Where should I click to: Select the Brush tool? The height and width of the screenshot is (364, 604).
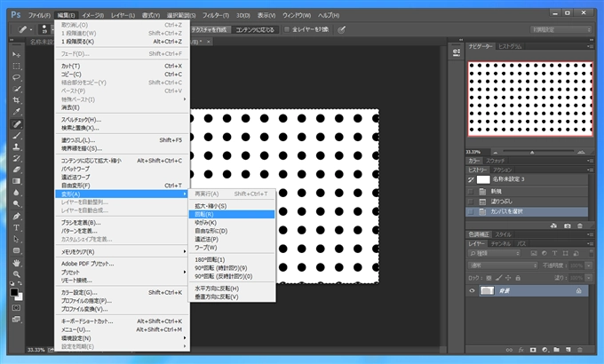click(16, 136)
